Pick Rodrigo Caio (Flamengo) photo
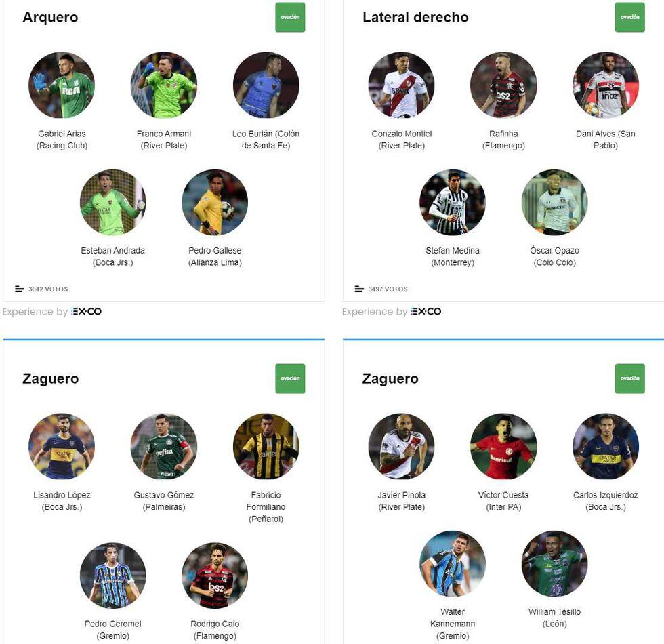Image resolution: width=664 pixels, height=644 pixels. pos(215,576)
